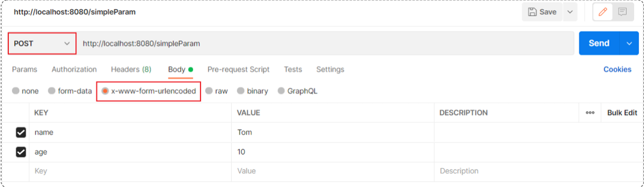Send the request with Send button
The width and height of the screenshot is (644, 187).
[599, 44]
